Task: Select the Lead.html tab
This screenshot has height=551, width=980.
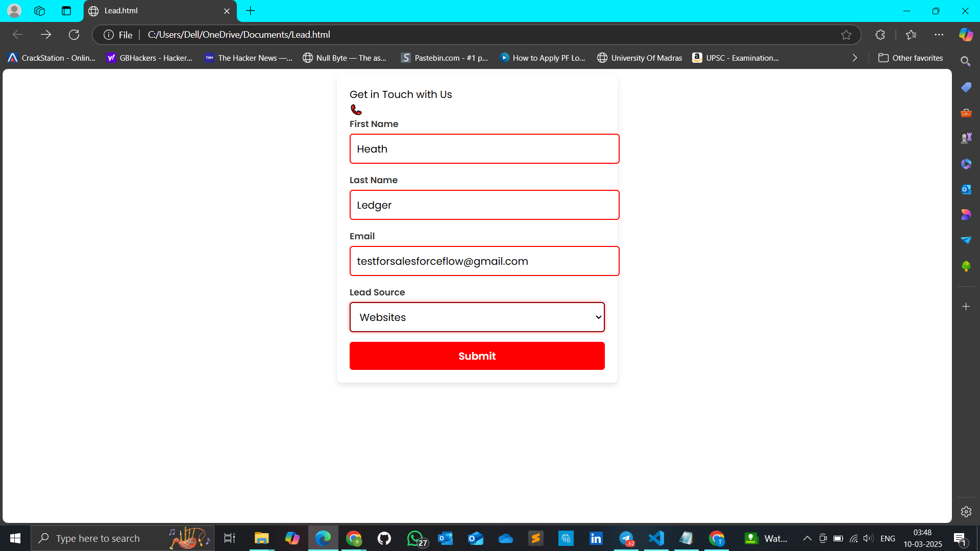Action: coord(153,11)
